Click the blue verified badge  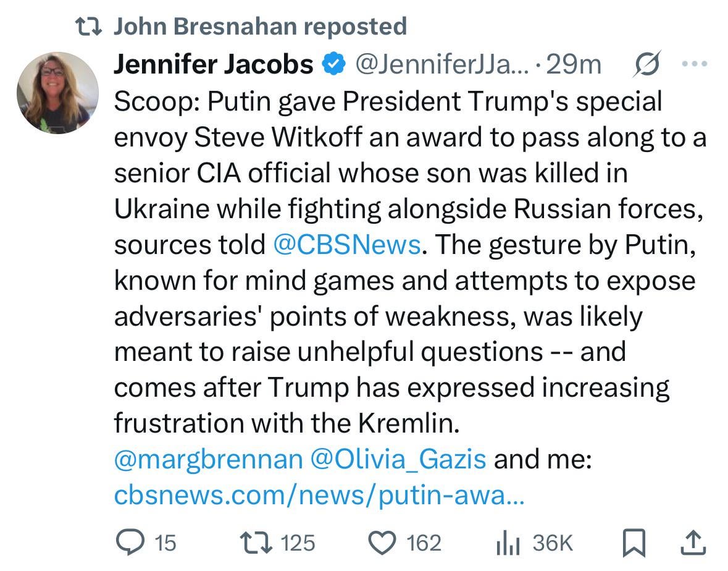click(334, 64)
